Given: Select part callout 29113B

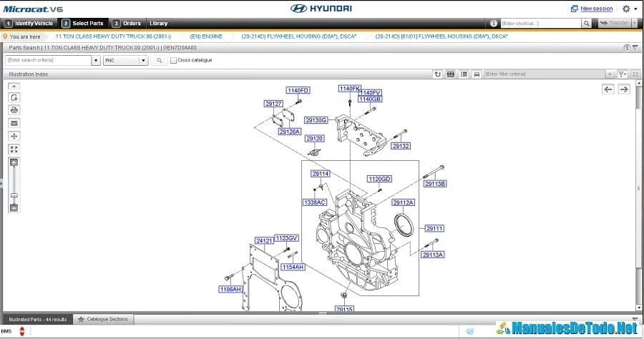Looking at the screenshot, I should pos(435,184).
